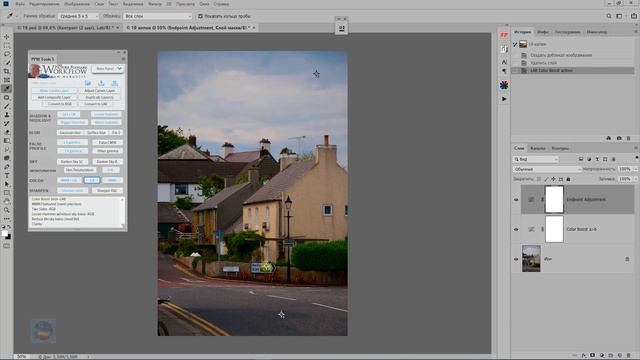This screenshot has width=640, height=360.
Task: Click the delete layer trash icon
Action: tap(629, 356)
